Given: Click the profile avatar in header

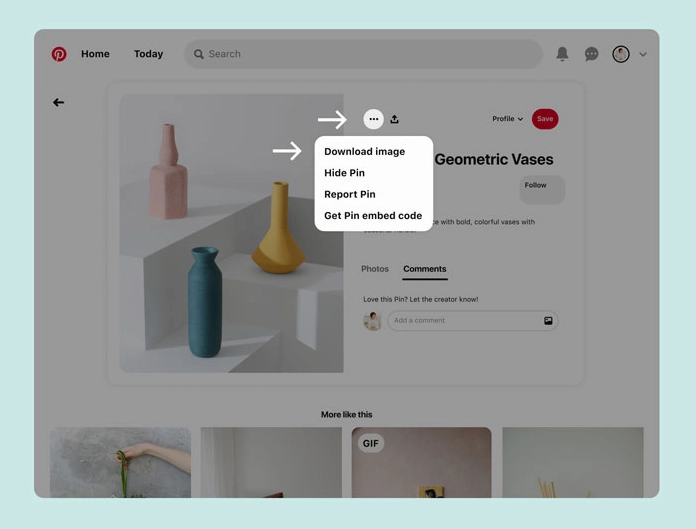Looking at the screenshot, I should (621, 54).
